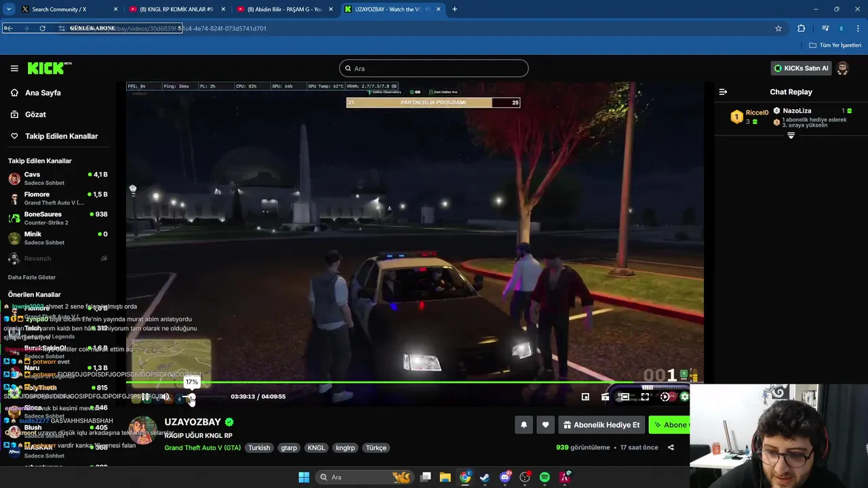The width and height of the screenshot is (868, 488).
Task: Click the UZAYOZBAY channel avatar
Action: (142, 430)
